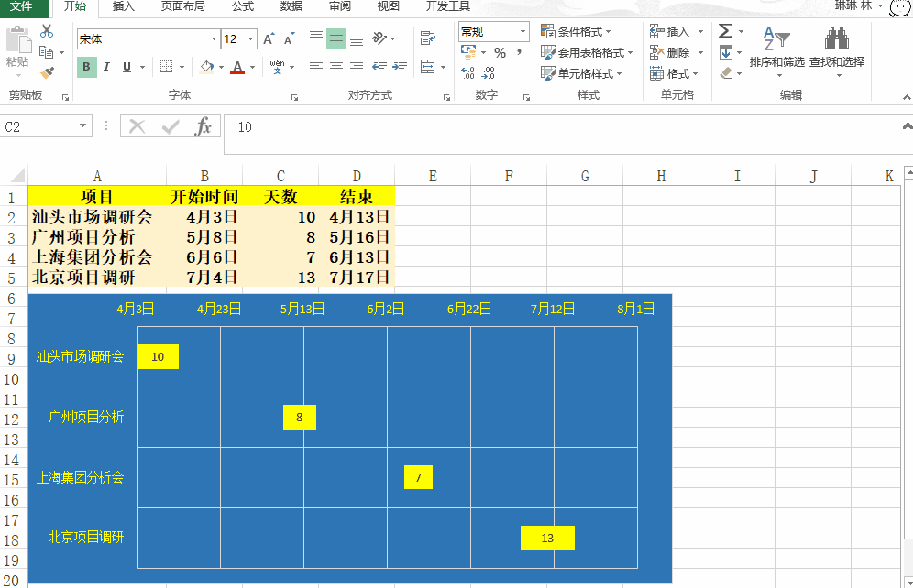Apply fill color paint bucket
Screen dimensions: 913x588
click(x=206, y=67)
